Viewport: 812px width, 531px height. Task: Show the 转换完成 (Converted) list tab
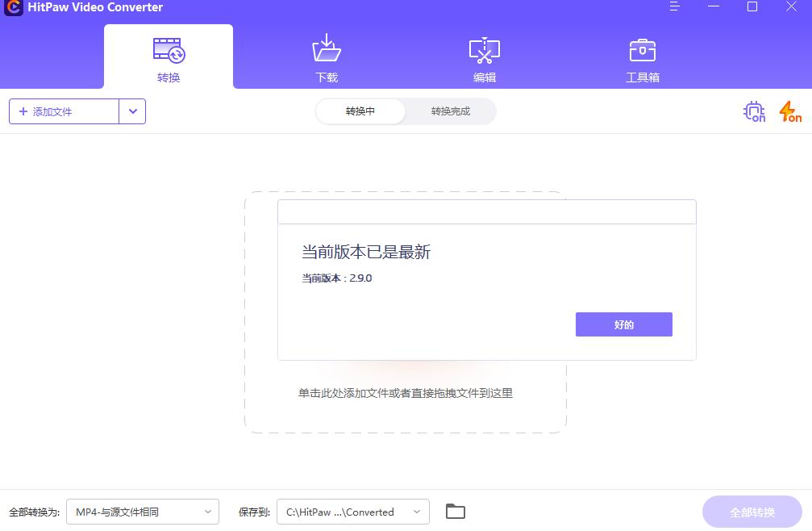point(451,111)
